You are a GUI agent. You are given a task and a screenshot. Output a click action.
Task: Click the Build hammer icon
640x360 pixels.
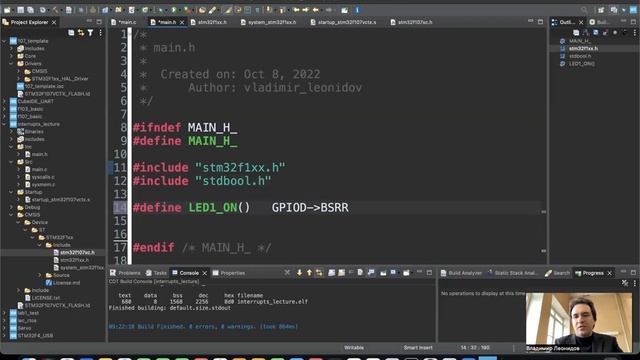pyautogui.click(x=56, y=10)
